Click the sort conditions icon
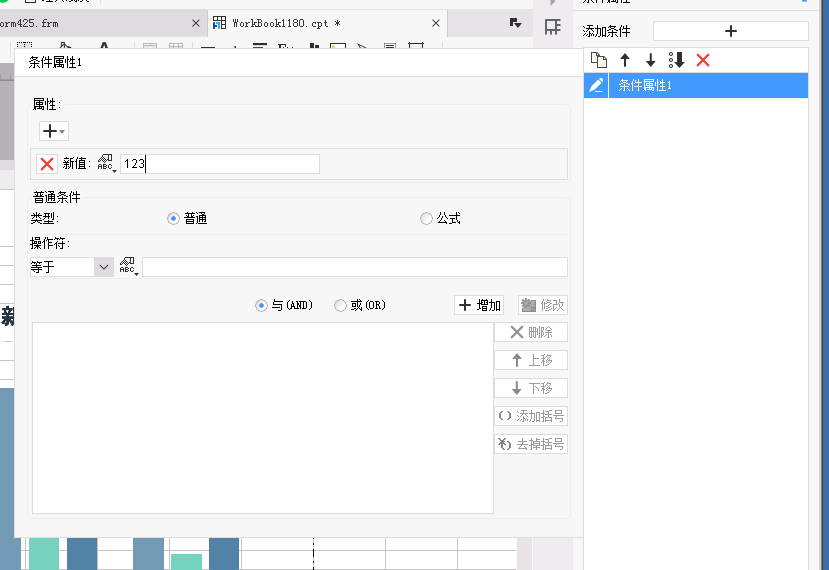 677,61
